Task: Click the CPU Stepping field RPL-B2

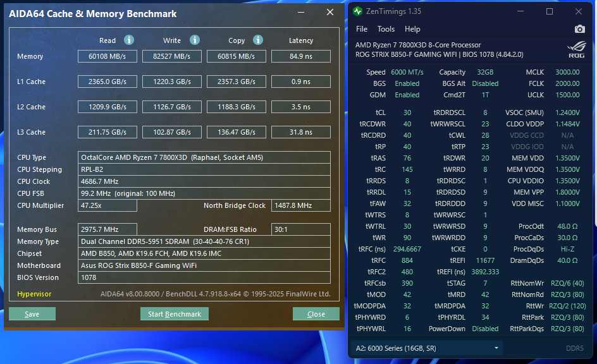Action: (204, 169)
